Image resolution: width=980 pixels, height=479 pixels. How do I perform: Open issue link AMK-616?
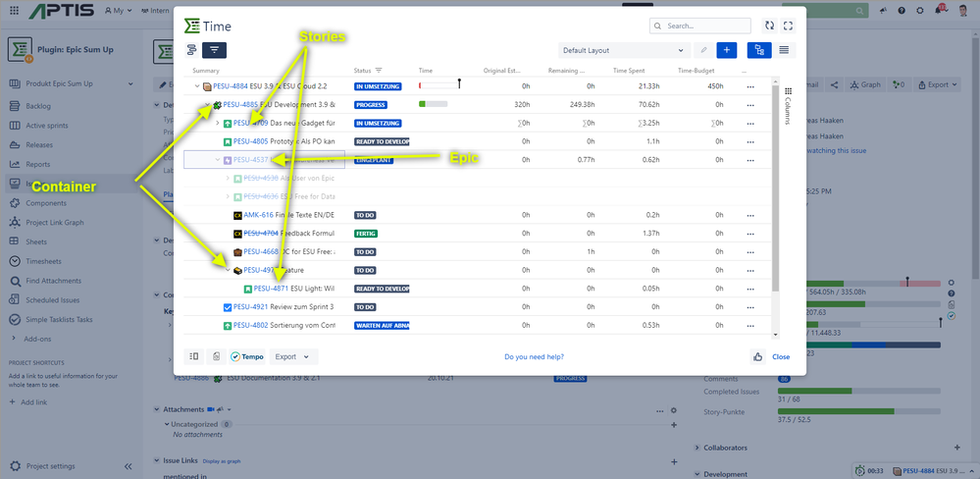[258, 215]
